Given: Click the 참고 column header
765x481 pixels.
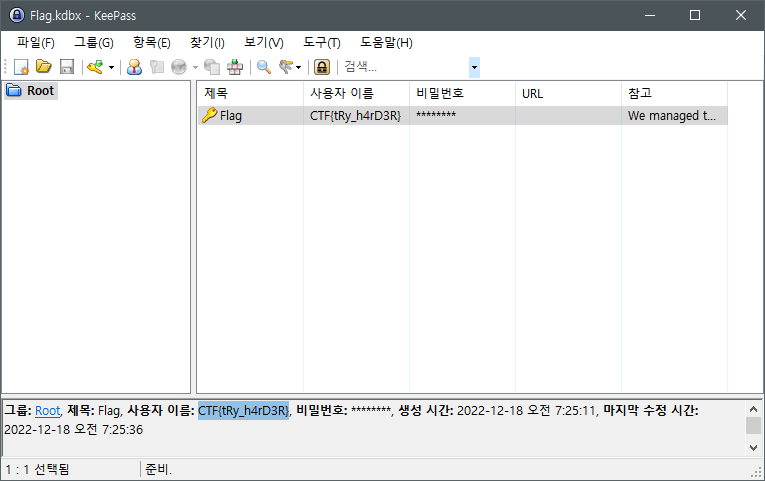Looking at the screenshot, I should (x=674, y=93).
